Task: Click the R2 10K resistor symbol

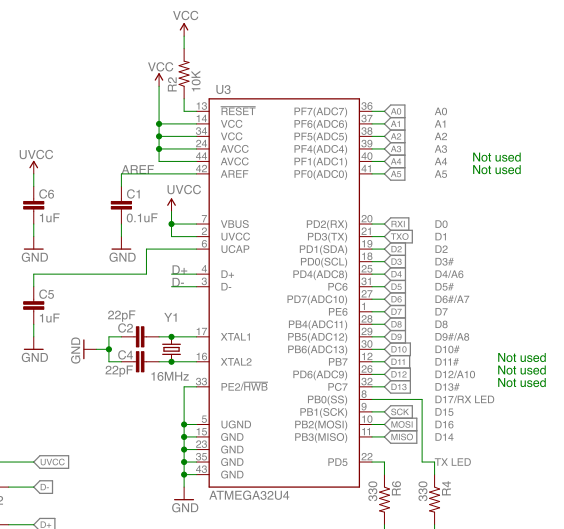Action: pyautogui.click(x=184, y=73)
